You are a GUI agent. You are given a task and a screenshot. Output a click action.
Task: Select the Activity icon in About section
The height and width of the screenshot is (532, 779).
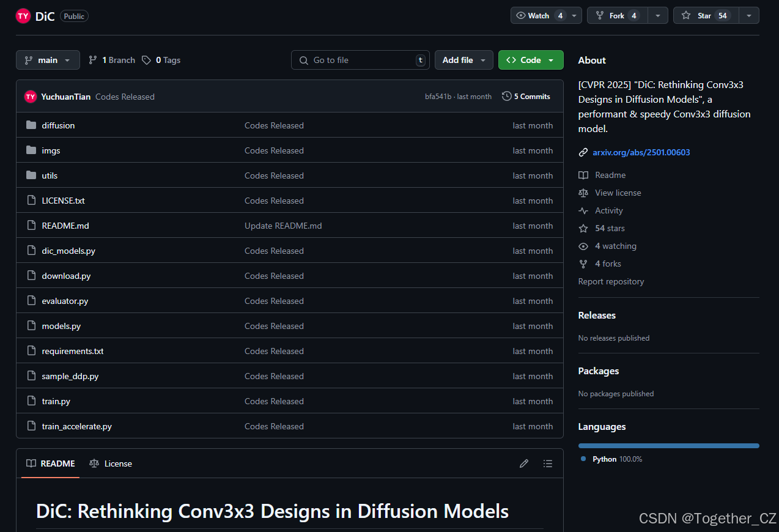pyautogui.click(x=583, y=210)
